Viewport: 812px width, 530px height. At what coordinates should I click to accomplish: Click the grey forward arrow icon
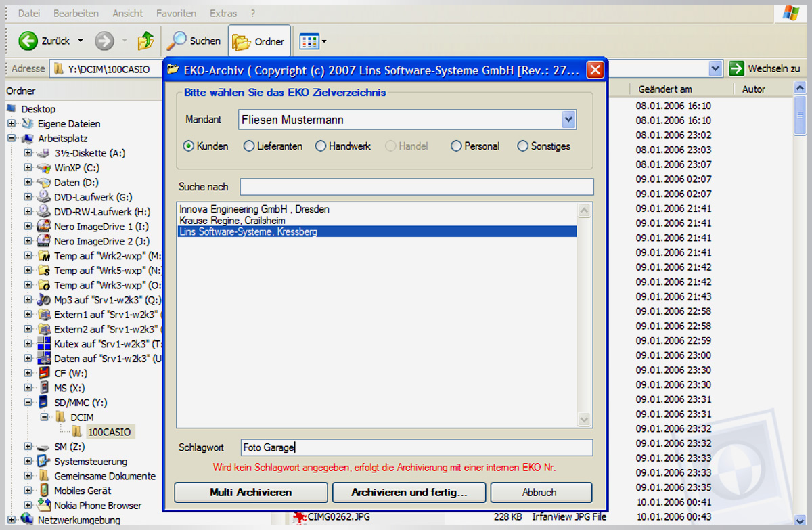[104, 41]
